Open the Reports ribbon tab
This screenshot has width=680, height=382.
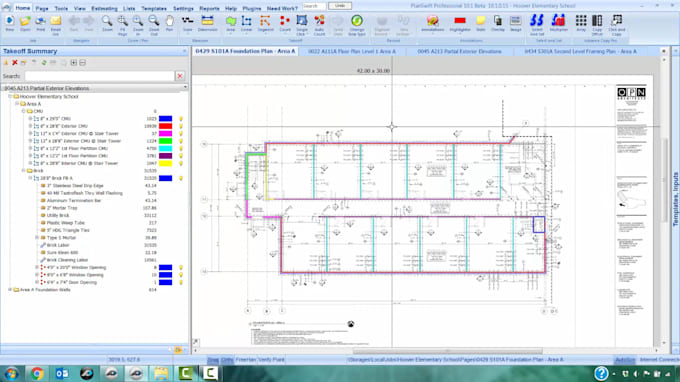pos(209,8)
